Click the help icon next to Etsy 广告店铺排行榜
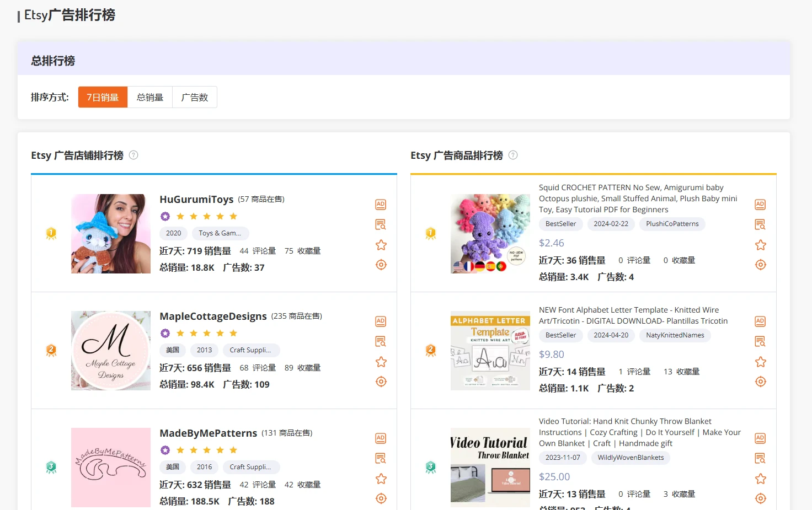Screen dimensions: 812x510 pyautogui.click(x=133, y=155)
